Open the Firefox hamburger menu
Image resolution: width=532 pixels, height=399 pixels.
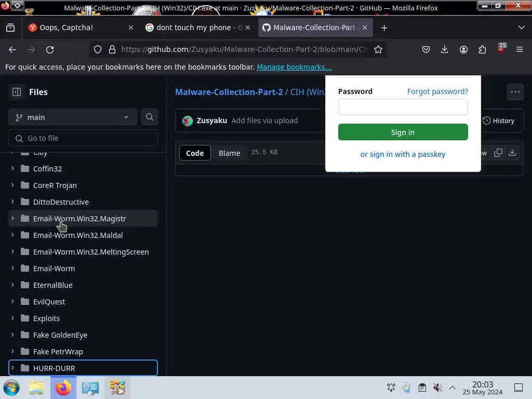(520, 49)
